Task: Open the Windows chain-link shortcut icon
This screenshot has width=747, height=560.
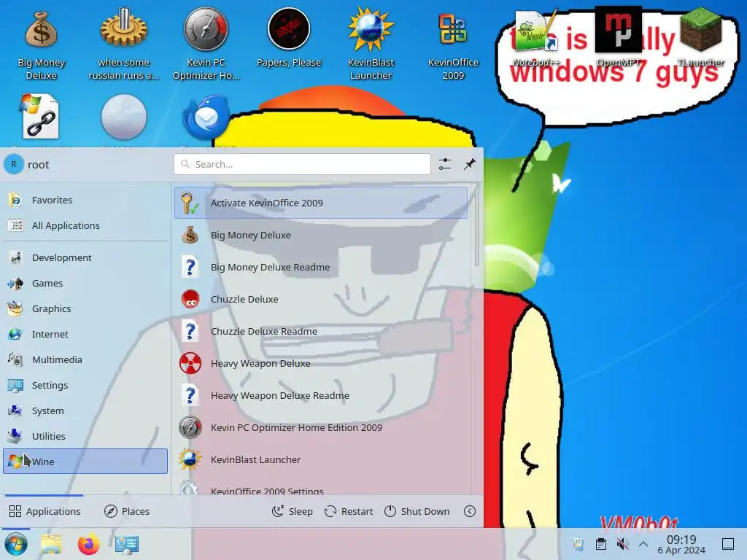Action: [x=40, y=117]
